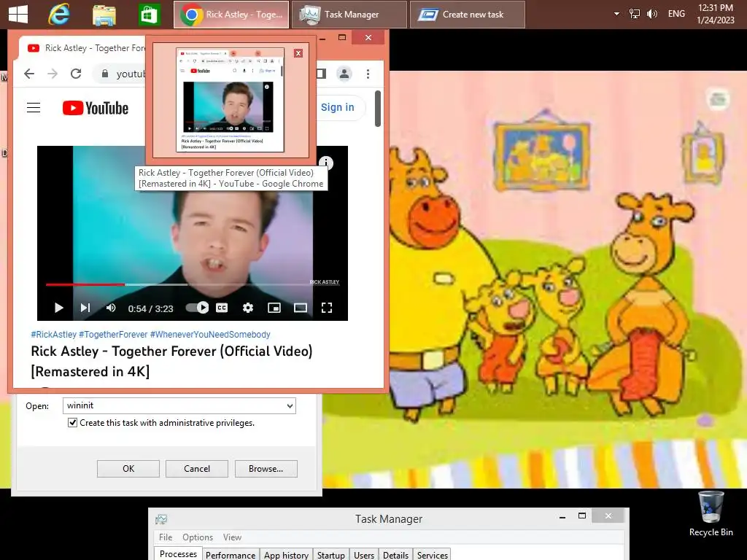Switch to theater mode
747x560 pixels.
[300, 308]
